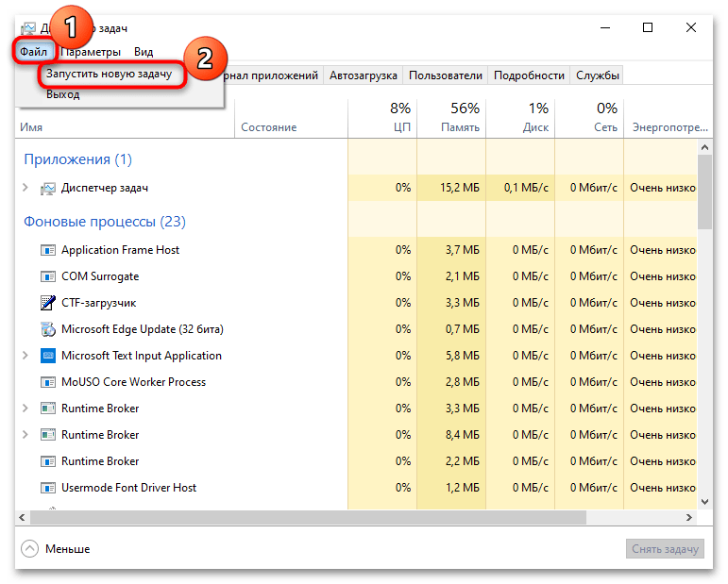Switch to the Автозагрузка tab

point(364,75)
